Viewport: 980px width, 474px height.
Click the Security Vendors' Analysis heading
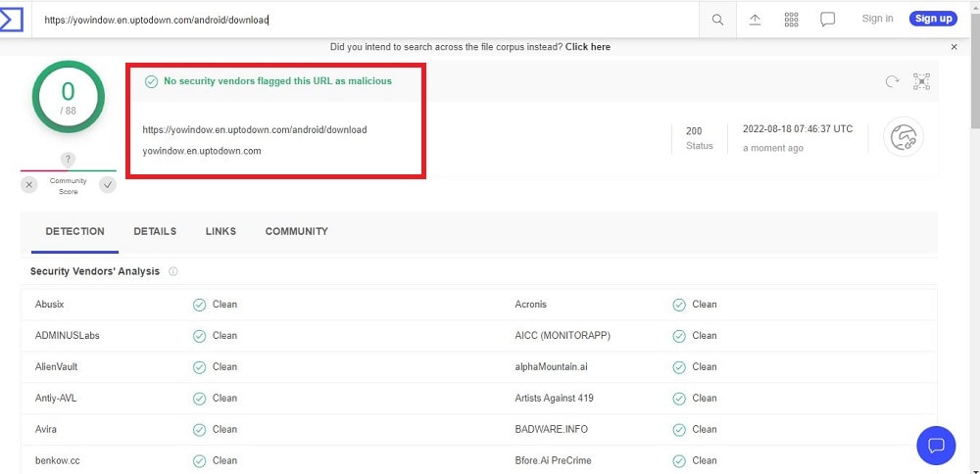[x=95, y=271]
